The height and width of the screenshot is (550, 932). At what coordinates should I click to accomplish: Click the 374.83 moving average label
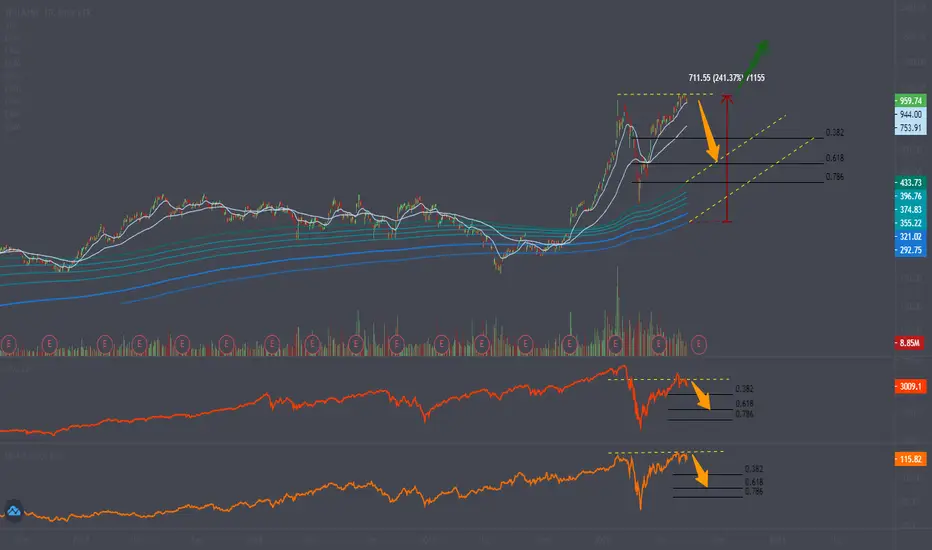910,209
